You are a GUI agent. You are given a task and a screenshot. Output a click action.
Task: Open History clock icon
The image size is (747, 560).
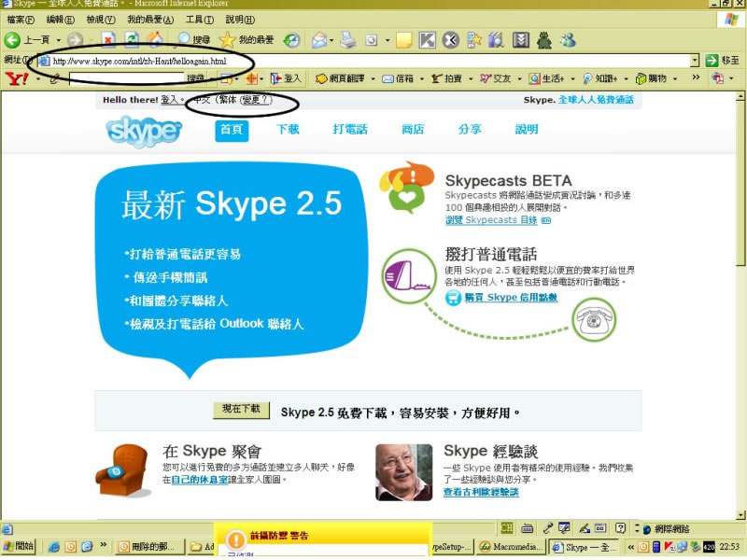coord(291,40)
